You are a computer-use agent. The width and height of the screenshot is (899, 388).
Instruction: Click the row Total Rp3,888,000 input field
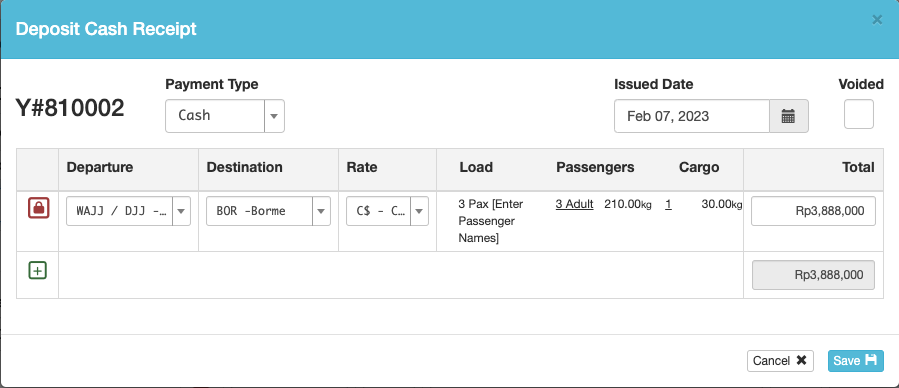pyautogui.click(x=813, y=211)
